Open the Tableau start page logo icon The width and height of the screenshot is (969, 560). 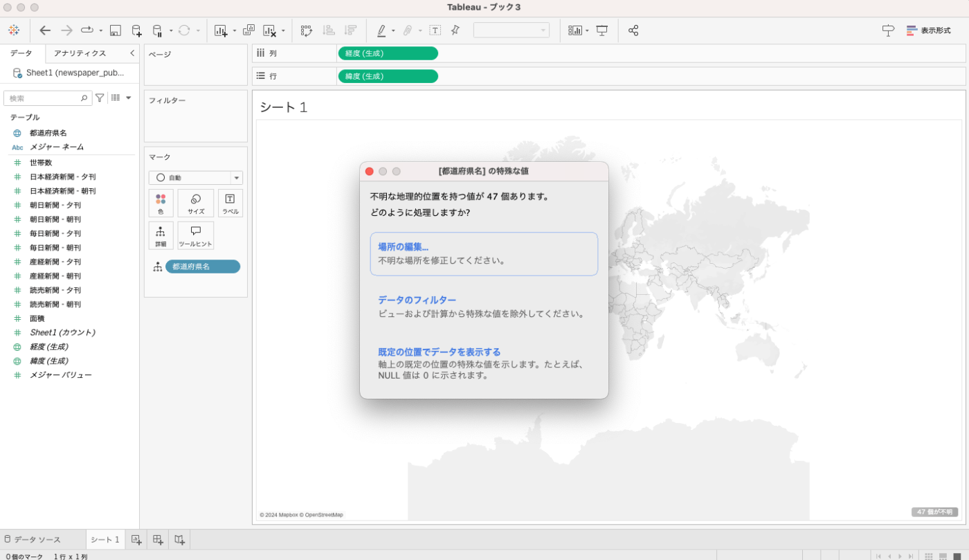click(14, 30)
